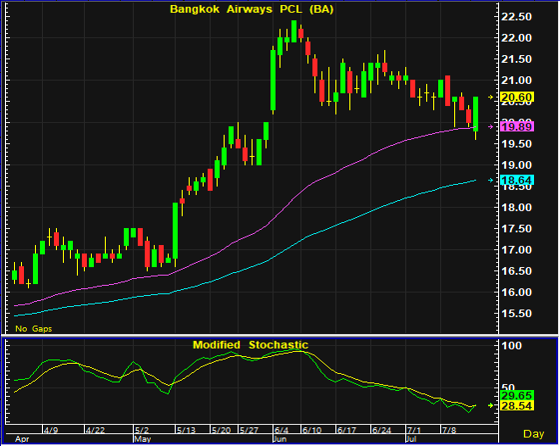Click the No Gaps label

(34, 329)
